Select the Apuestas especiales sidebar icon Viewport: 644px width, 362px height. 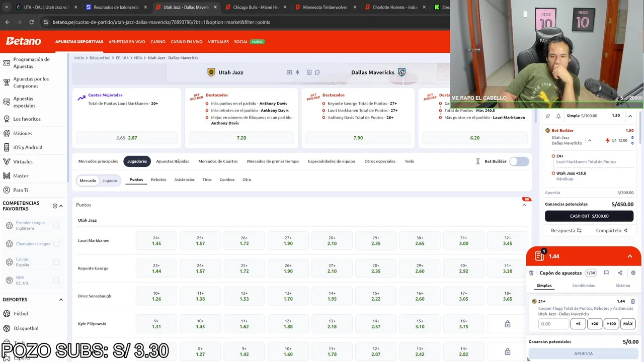7,102
